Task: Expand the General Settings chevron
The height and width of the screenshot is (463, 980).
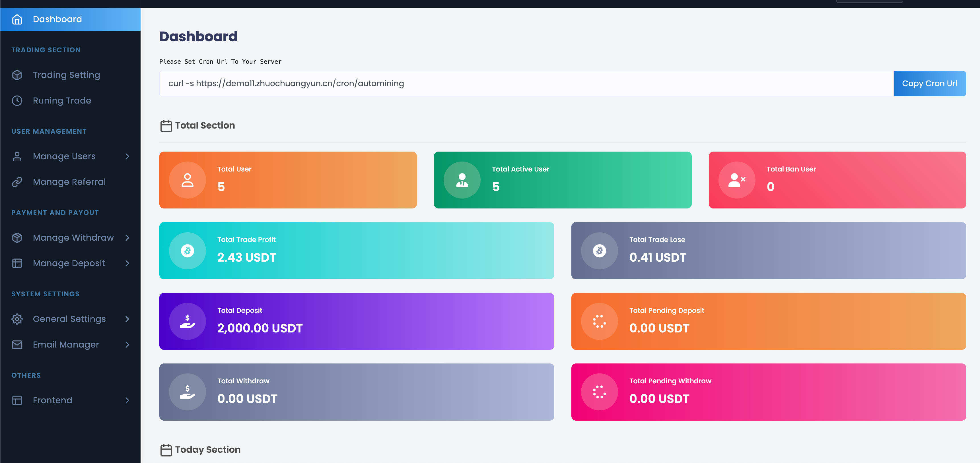Action: pos(127,319)
